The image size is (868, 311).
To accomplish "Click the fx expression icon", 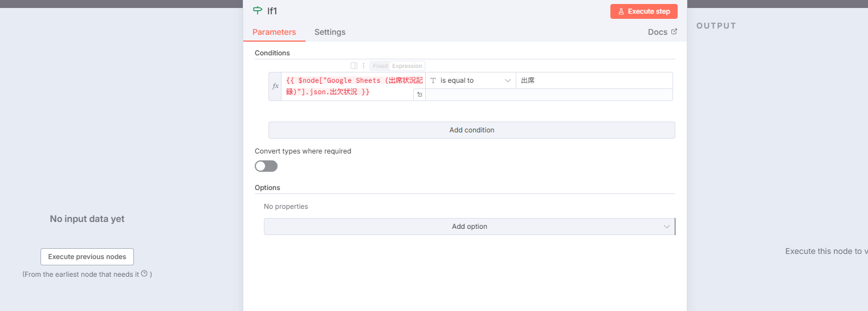I will [x=275, y=86].
